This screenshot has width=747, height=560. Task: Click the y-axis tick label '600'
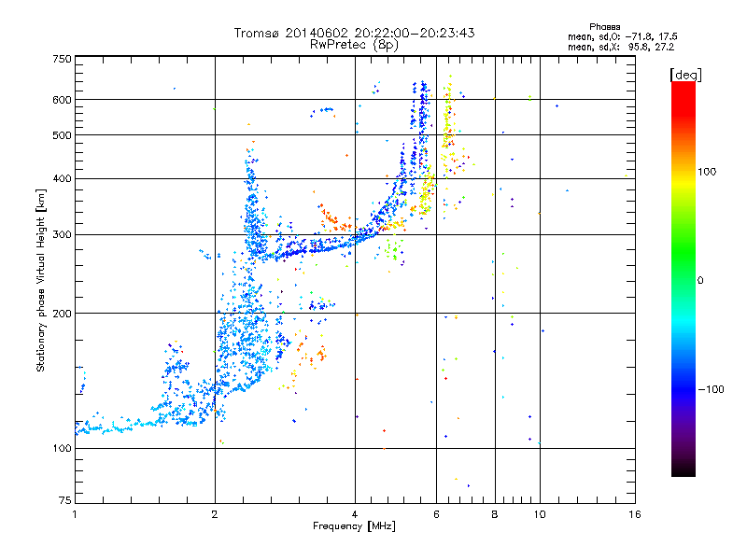(63, 100)
